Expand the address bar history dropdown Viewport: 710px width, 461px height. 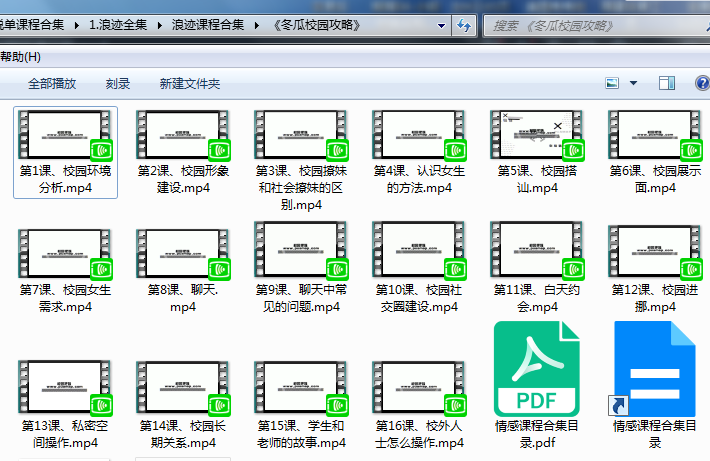441,26
